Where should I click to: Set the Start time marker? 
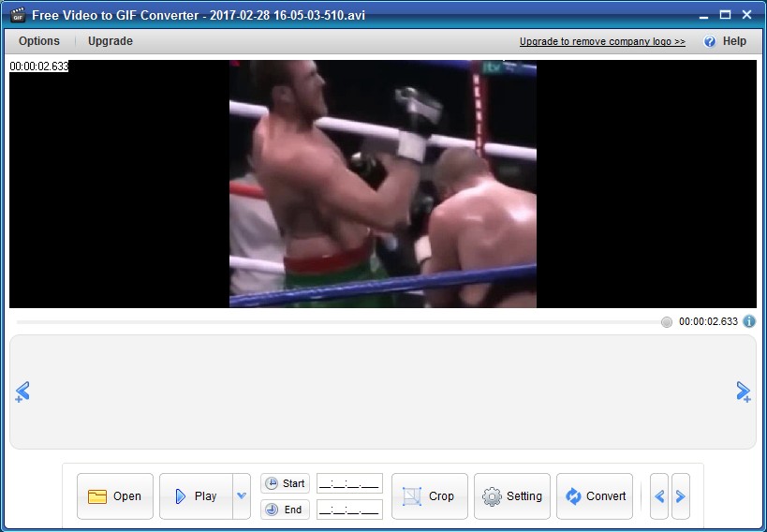(x=286, y=483)
